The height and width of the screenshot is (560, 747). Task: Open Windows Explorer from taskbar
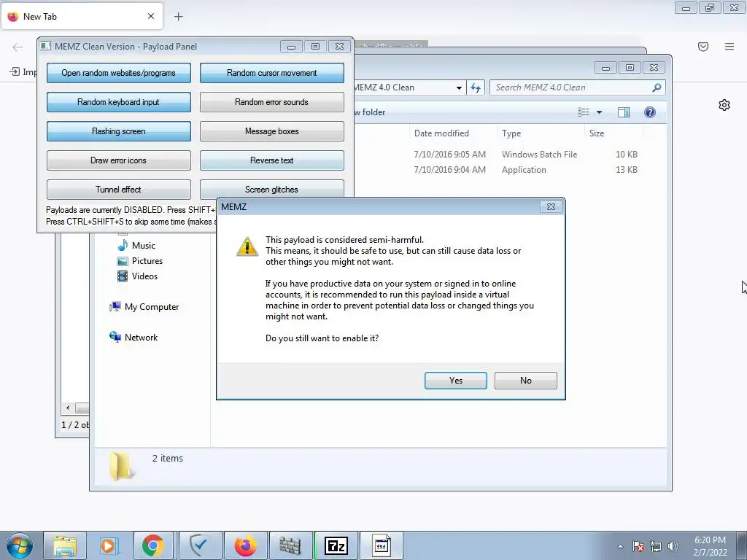[65, 545]
